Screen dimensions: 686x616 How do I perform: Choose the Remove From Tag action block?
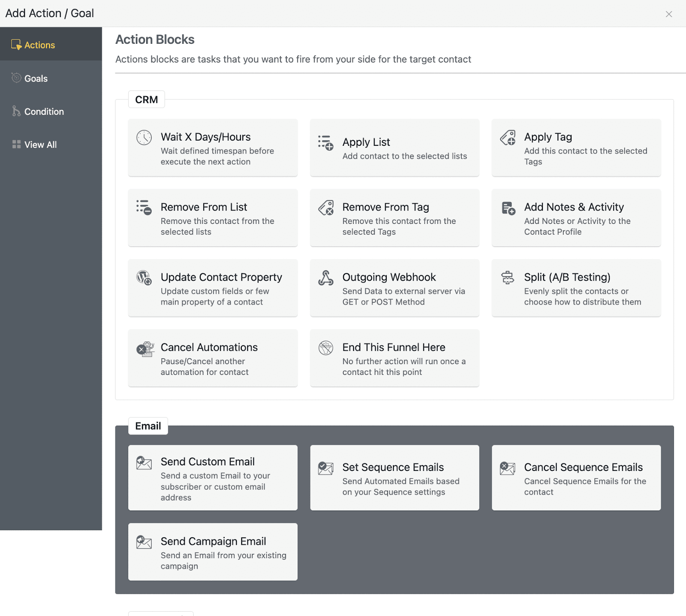pyautogui.click(x=394, y=218)
